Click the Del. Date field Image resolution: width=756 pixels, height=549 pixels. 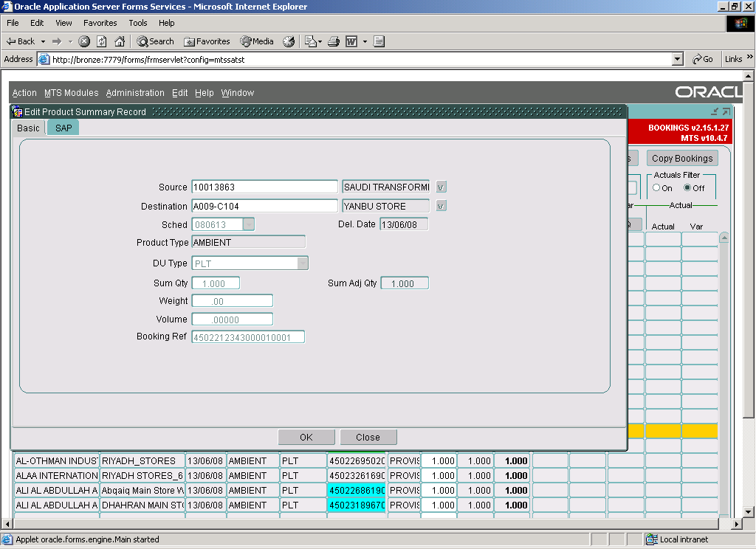coord(404,224)
